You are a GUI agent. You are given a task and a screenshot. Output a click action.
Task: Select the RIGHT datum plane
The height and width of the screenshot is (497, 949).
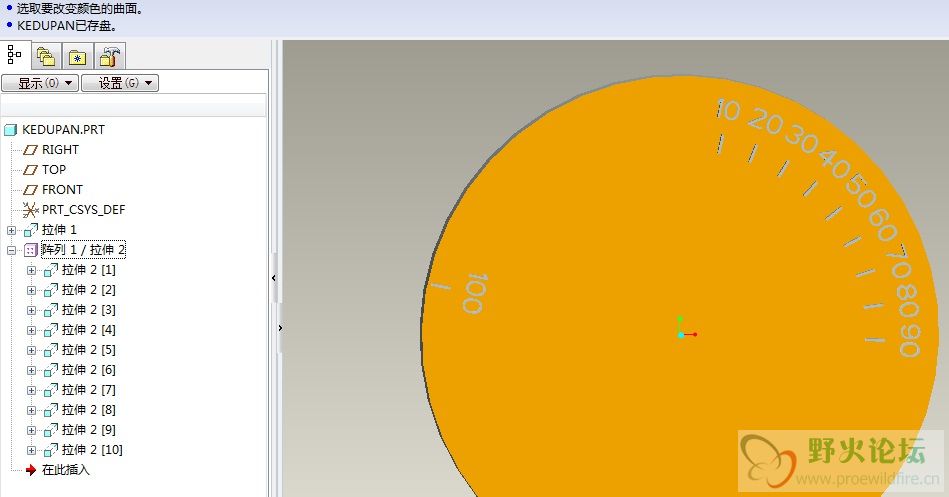coord(60,150)
